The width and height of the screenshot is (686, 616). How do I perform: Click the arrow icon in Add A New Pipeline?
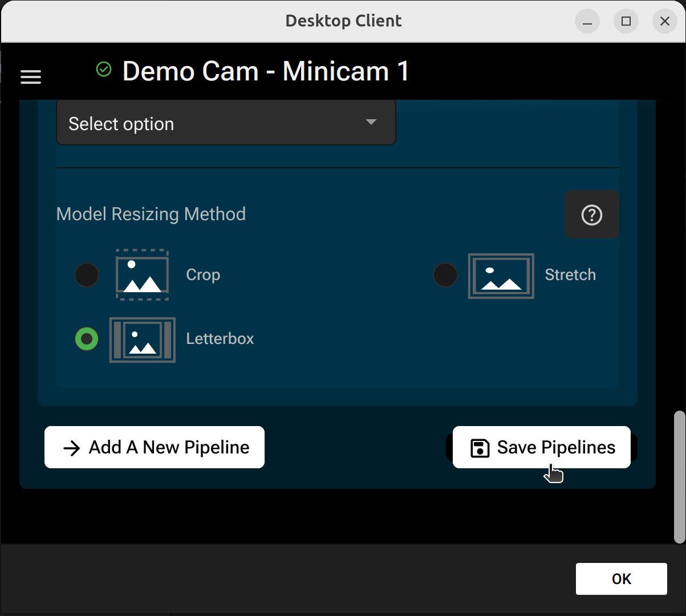(72, 448)
